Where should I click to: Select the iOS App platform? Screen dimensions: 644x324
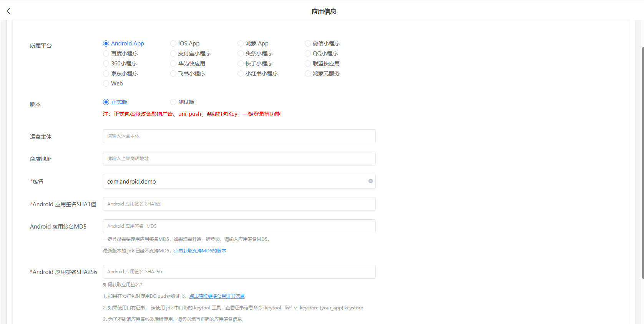(173, 43)
